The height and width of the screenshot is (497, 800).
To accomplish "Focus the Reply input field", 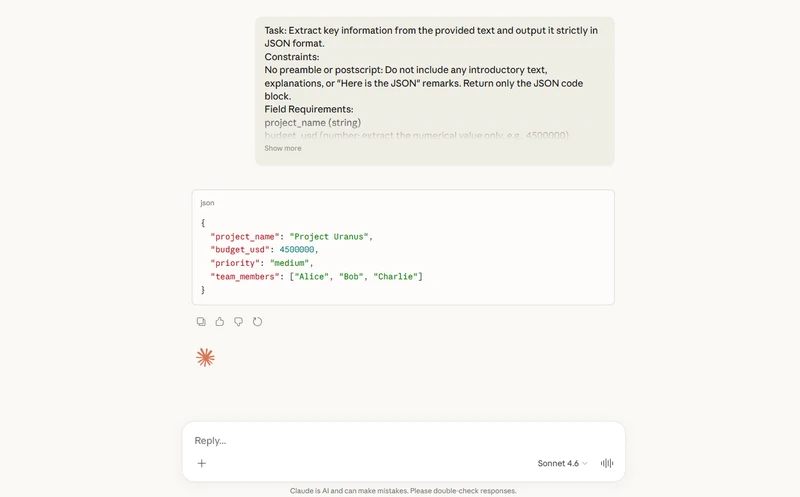I will click(403, 440).
